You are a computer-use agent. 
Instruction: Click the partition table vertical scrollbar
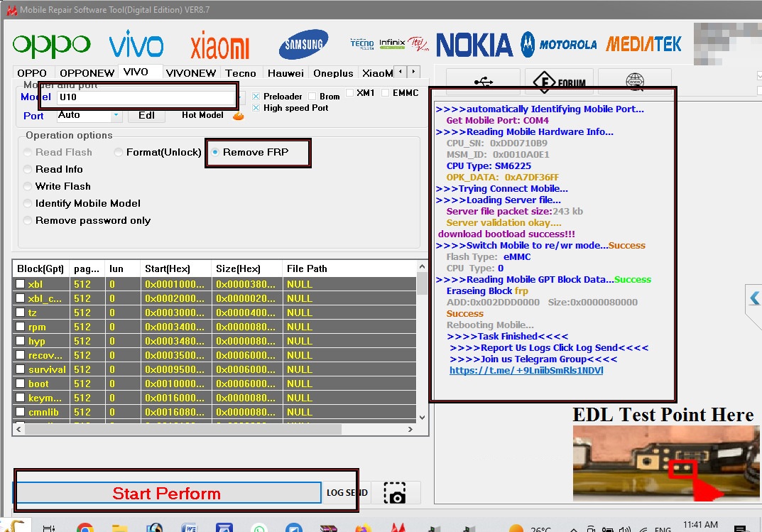tap(422, 283)
